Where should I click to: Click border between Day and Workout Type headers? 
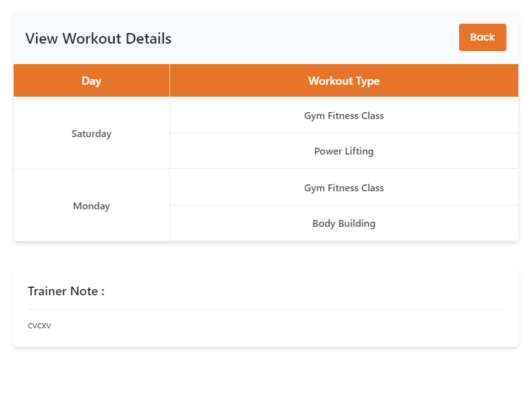click(169, 81)
